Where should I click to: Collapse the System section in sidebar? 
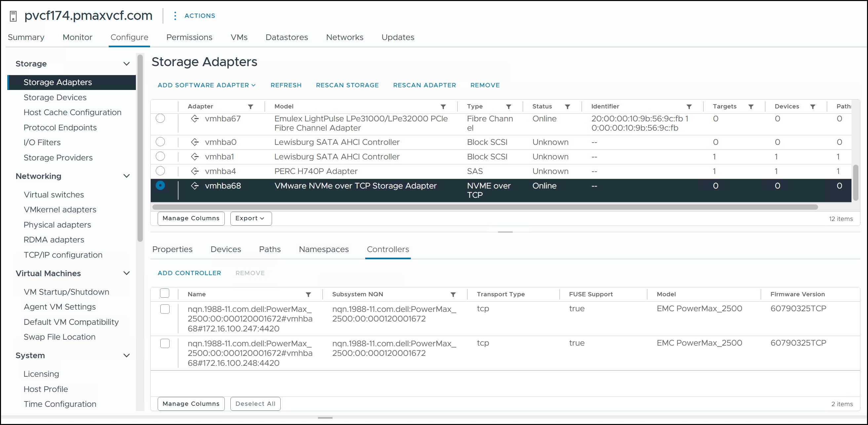point(126,355)
